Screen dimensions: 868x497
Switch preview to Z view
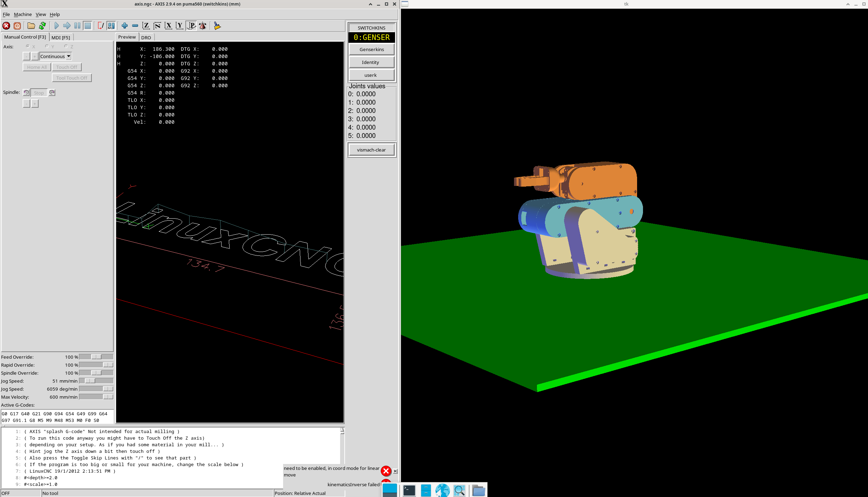(146, 26)
